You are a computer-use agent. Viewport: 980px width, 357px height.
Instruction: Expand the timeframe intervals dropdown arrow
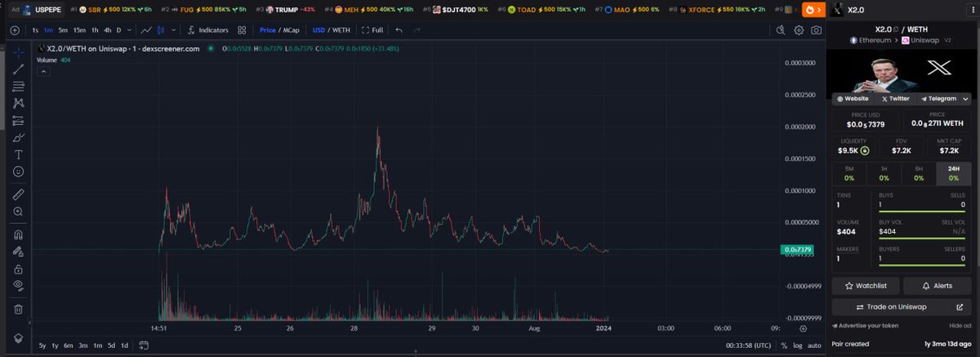coord(129,30)
